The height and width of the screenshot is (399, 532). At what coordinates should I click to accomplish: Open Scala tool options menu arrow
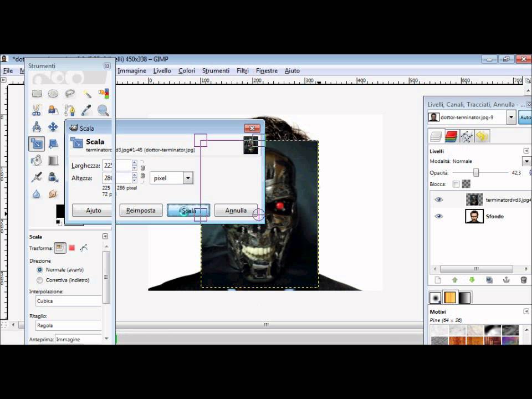[105, 236]
